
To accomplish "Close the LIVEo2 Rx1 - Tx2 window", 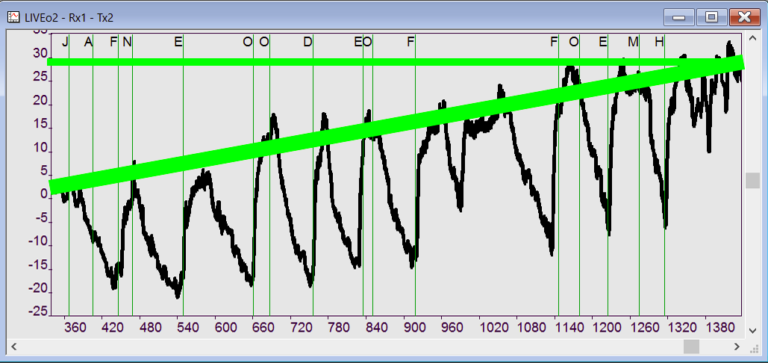I will point(744,18).
